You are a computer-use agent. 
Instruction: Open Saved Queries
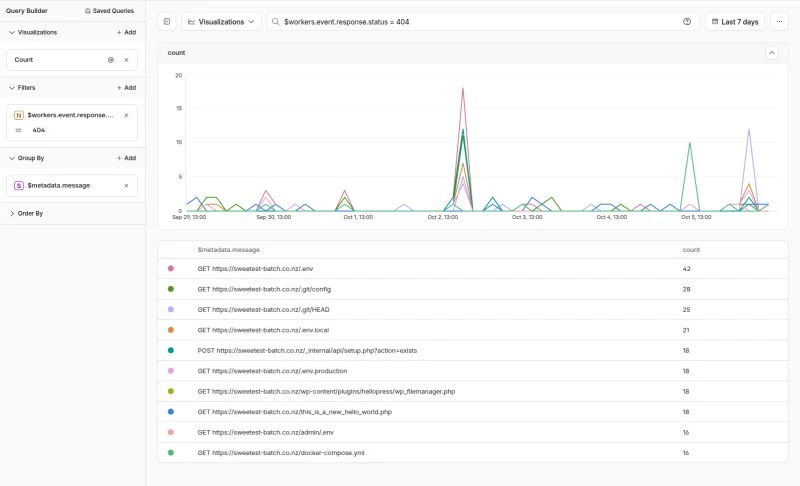(x=109, y=11)
